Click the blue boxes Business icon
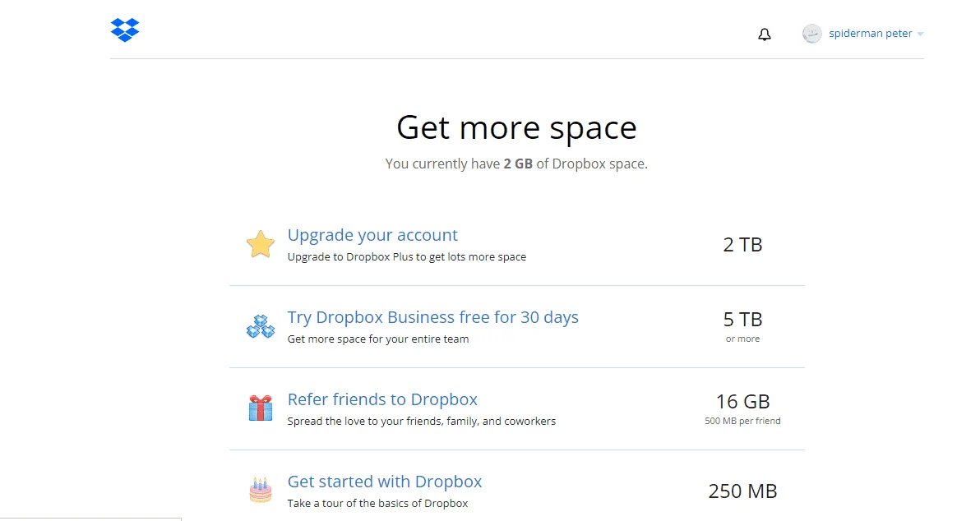 click(261, 326)
